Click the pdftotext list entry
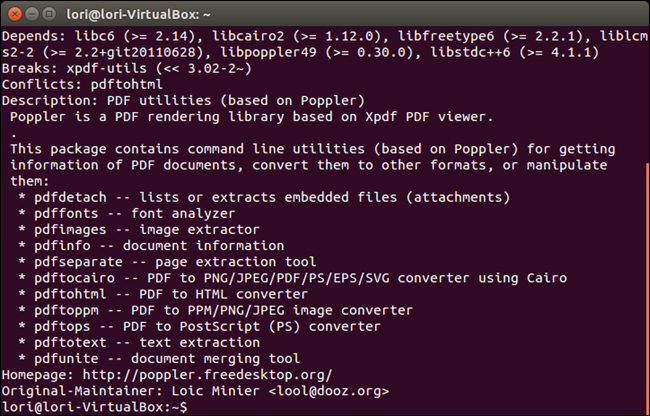This screenshot has height=416, width=650. pyautogui.click(x=147, y=343)
